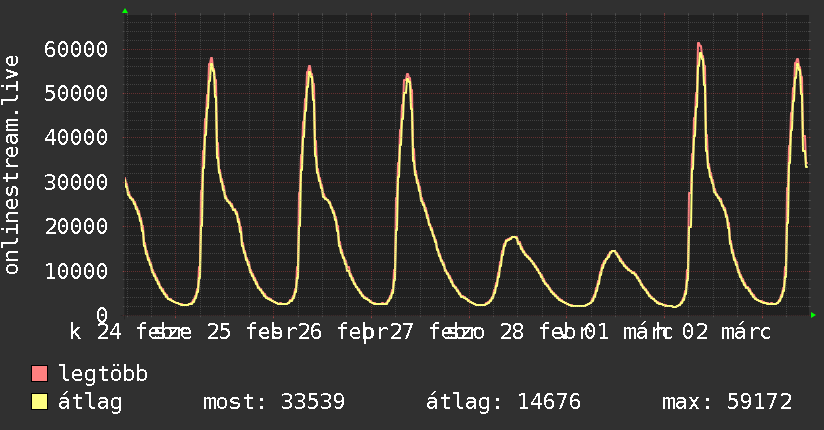Click the most: 33539 value

[274, 402]
